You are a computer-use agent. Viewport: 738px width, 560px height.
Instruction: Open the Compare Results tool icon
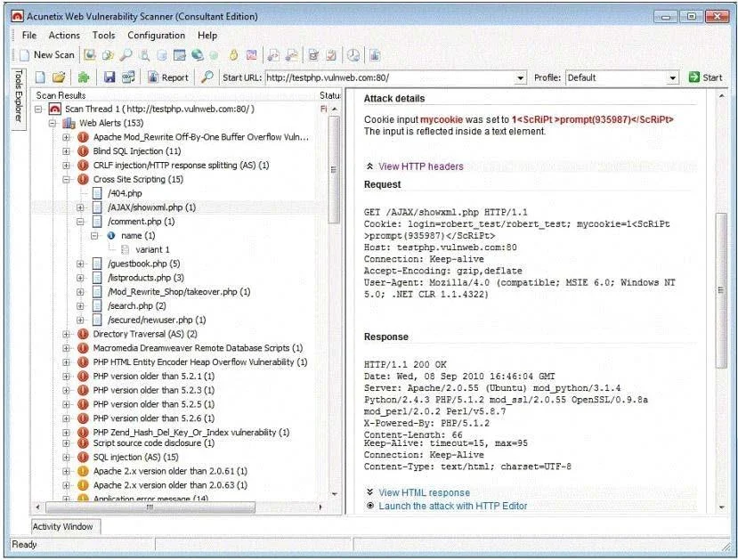tap(251, 55)
